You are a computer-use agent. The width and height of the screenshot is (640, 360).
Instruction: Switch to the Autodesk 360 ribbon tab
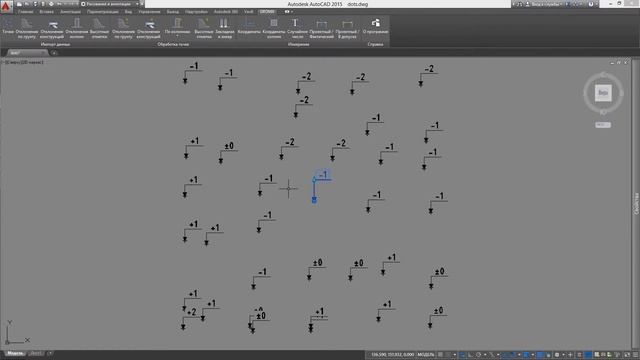pos(226,11)
